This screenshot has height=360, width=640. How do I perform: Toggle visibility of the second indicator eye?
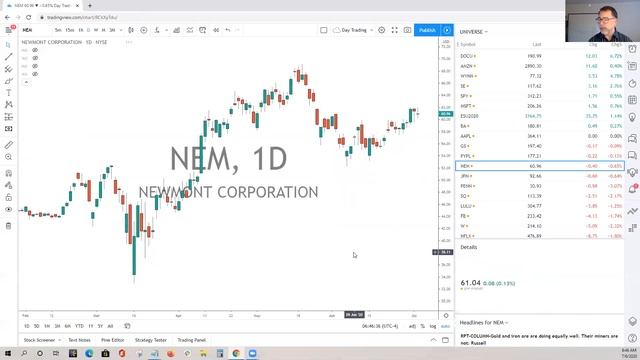coord(35,58)
